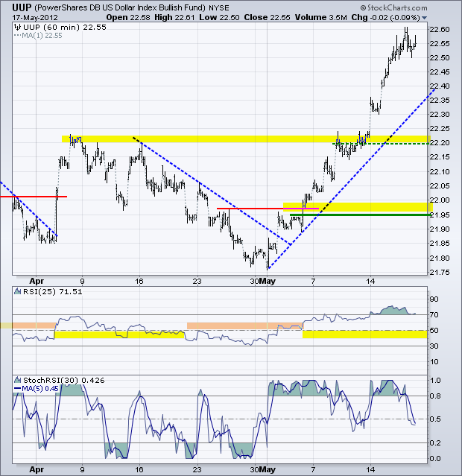Click the NYSE exchange label

218,8
